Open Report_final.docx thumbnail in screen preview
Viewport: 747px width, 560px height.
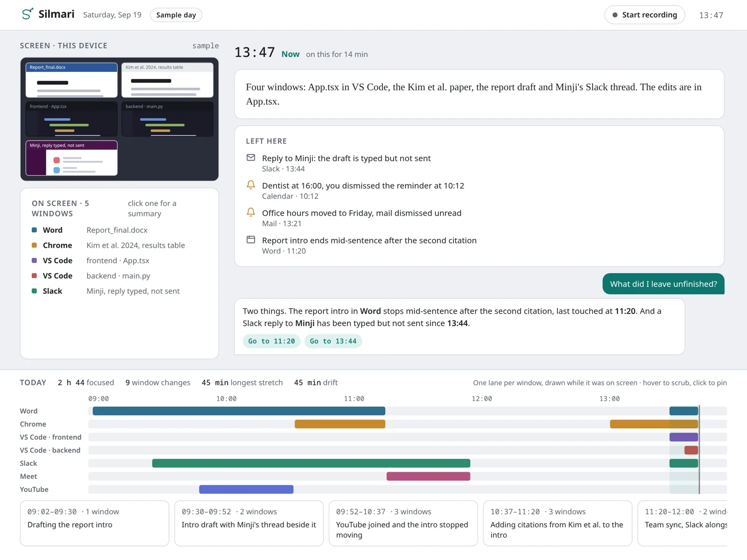point(71,80)
